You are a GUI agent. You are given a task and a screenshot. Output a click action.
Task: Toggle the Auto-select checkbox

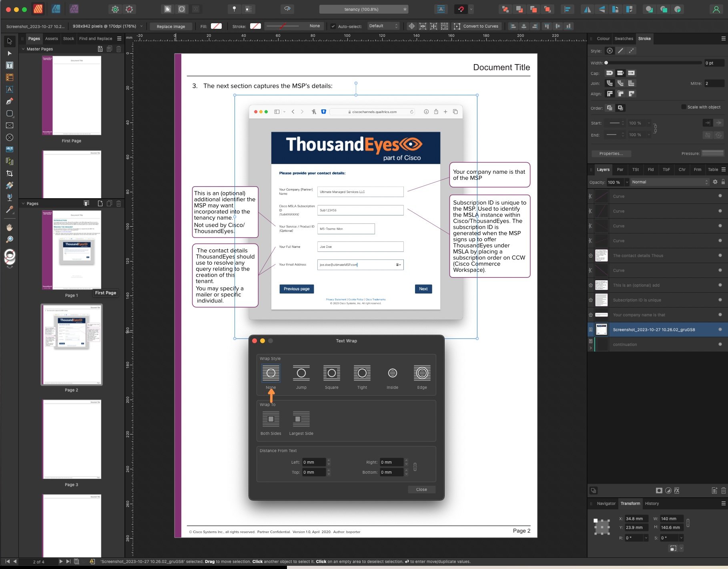click(333, 26)
